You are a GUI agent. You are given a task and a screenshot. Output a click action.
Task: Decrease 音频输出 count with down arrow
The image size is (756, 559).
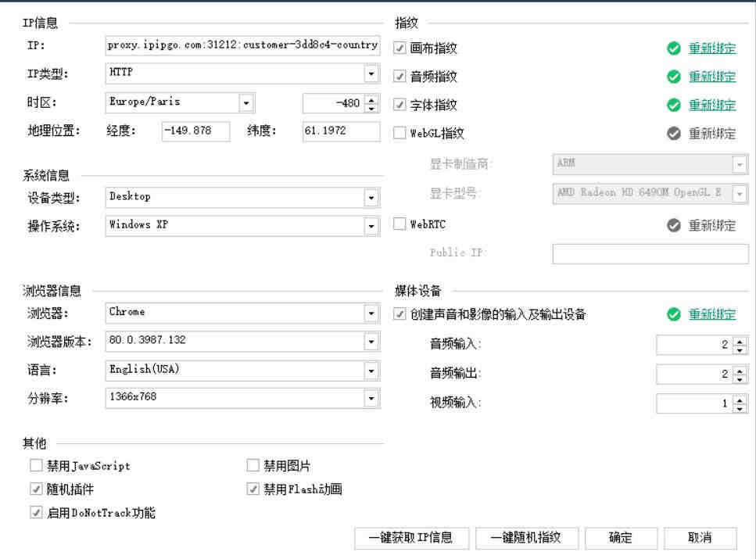(x=740, y=379)
